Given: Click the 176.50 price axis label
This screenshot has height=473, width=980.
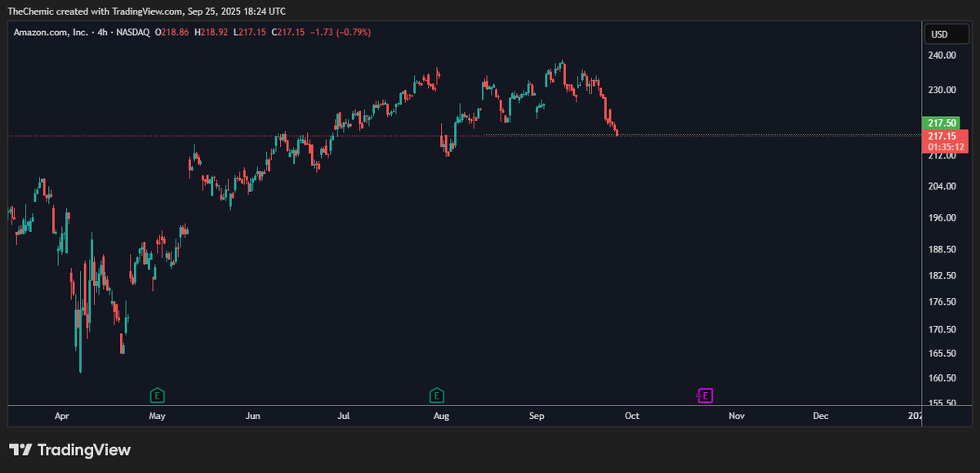Looking at the screenshot, I should tap(942, 302).
